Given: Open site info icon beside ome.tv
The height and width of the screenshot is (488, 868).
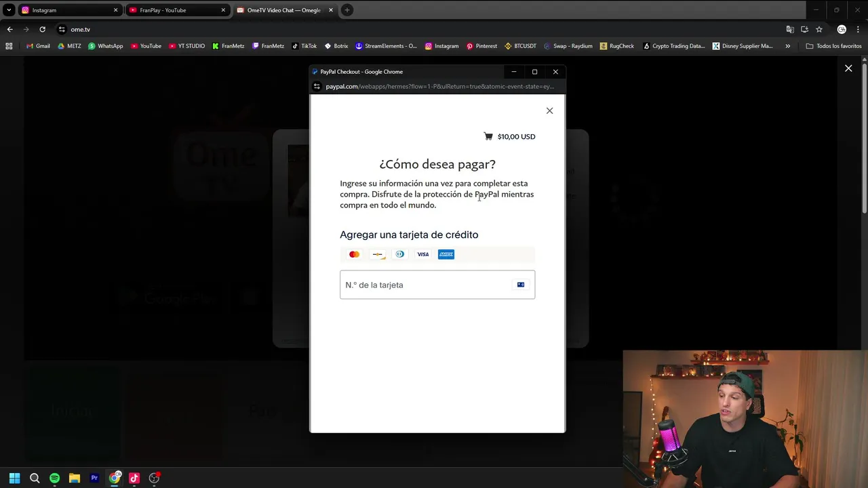Looking at the screenshot, I should click(62, 29).
